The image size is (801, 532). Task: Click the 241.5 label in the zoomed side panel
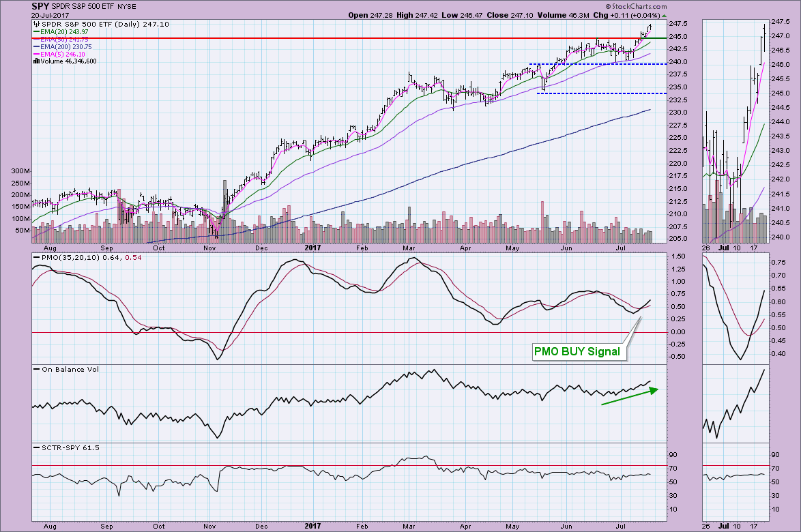(x=781, y=194)
